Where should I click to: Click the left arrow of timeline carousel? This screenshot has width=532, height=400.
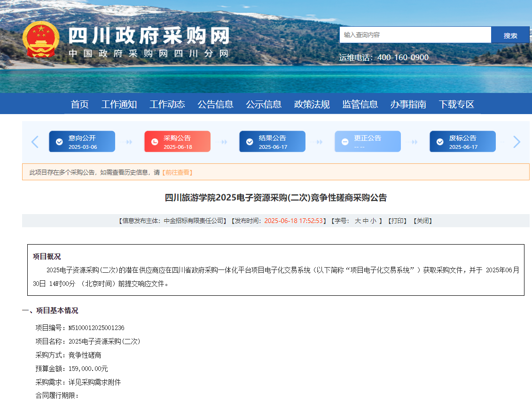pyautogui.click(x=35, y=142)
